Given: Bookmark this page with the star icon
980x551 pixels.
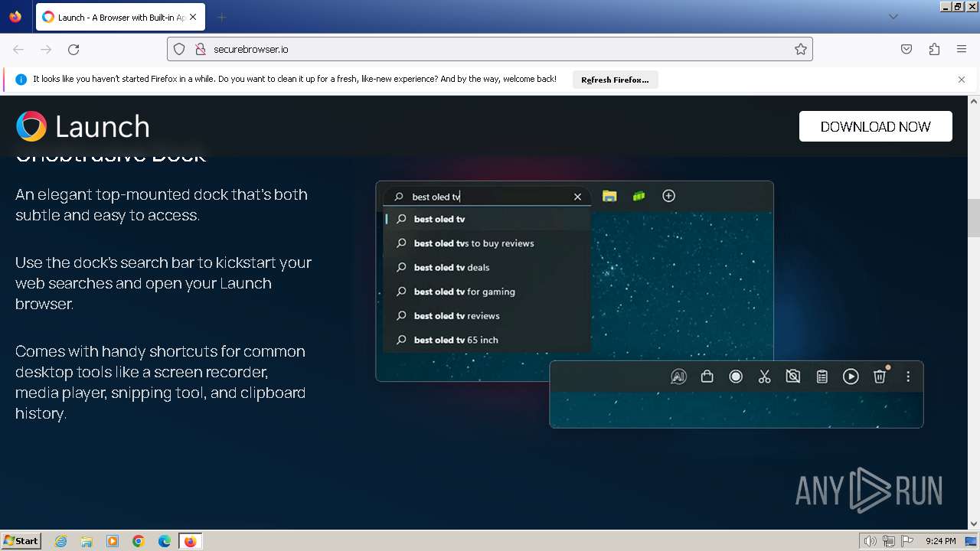Looking at the screenshot, I should pyautogui.click(x=801, y=49).
